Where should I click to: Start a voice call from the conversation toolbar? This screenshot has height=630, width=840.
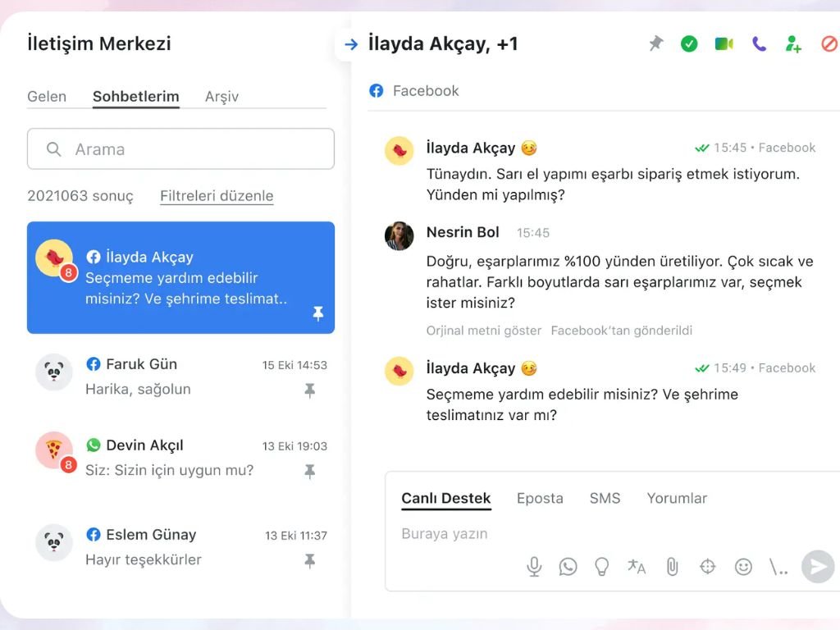(x=759, y=43)
